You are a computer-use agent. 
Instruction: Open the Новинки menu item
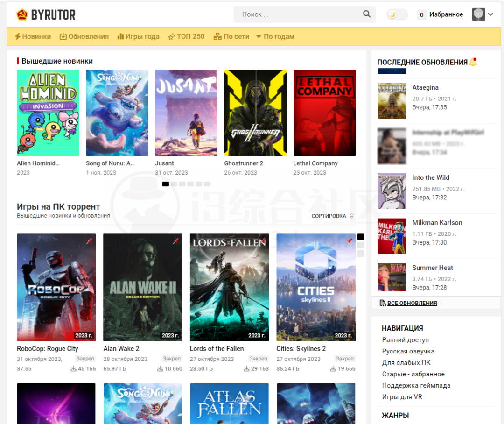33,37
